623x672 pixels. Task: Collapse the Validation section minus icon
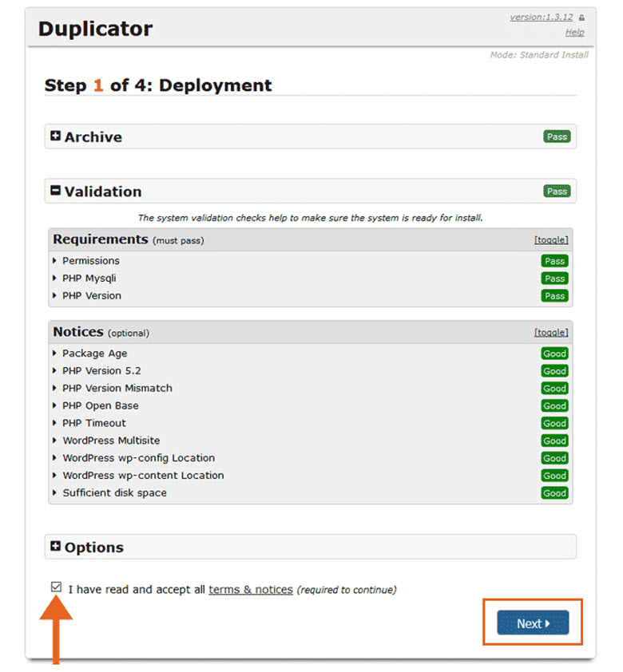click(x=55, y=190)
